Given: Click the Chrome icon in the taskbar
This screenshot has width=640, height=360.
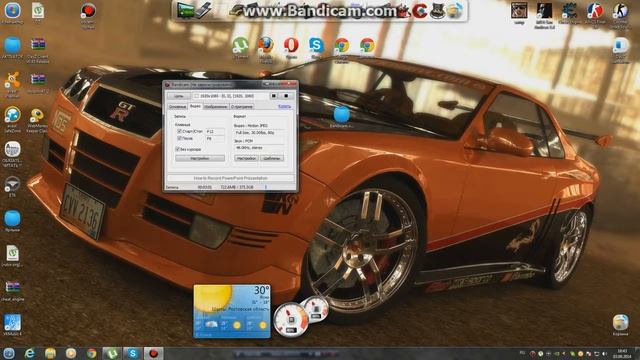Looking at the screenshot, I should tap(91, 353).
